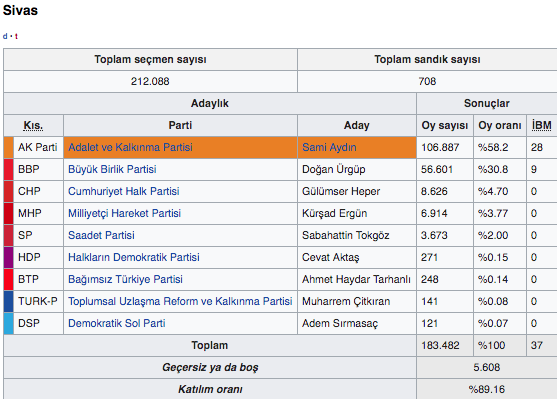Click the Toplam row label
This screenshot has height=399, width=557.
210,346
